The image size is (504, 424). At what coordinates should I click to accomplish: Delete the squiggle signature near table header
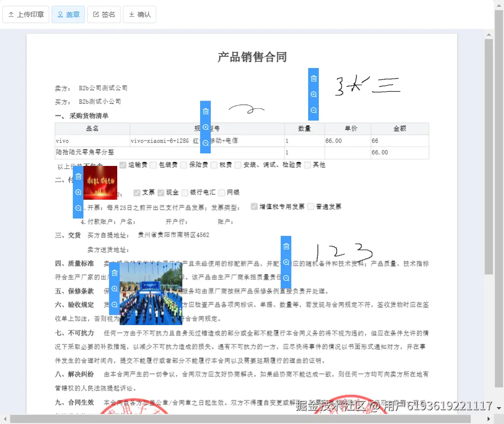click(x=206, y=111)
